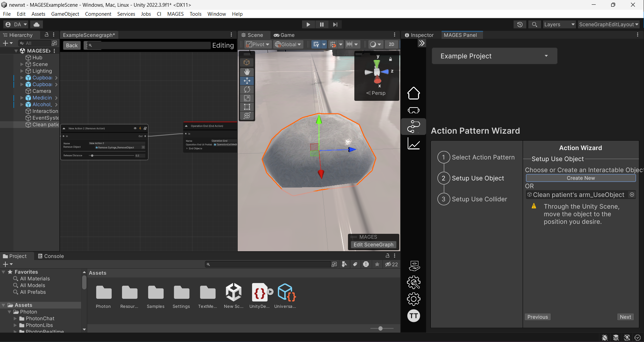Viewport: 644px width, 342px height.
Task: Toggle the 2D view mode in Scene
Action: (391, 44)
